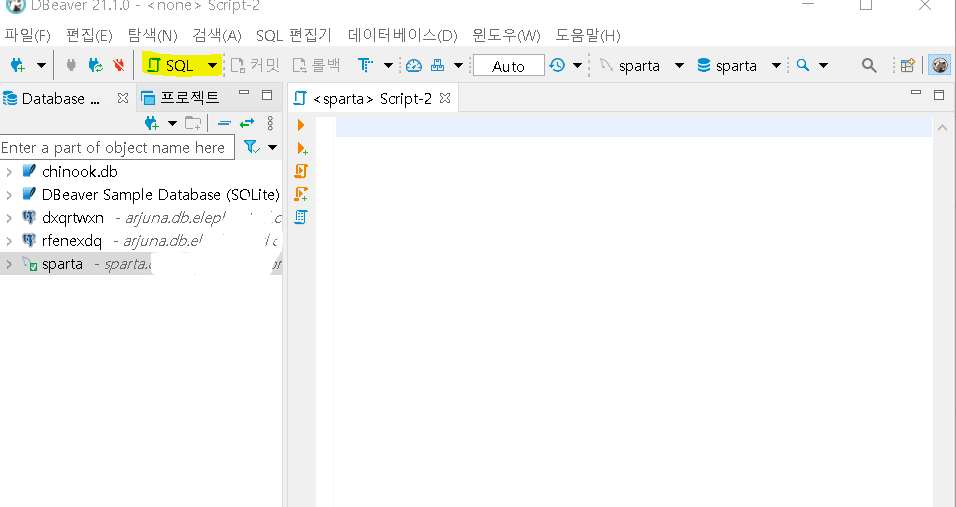
Task: Select the dxqrtwxn connection
Action: (x=73, y=218)
